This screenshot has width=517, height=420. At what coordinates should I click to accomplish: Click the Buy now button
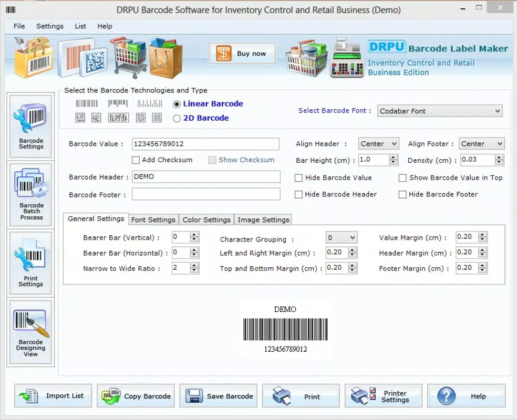pyautogui.click(x=242, y=54)
